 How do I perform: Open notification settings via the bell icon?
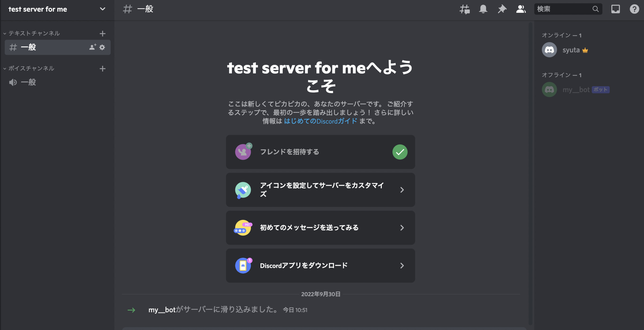[x=483, y=9]
